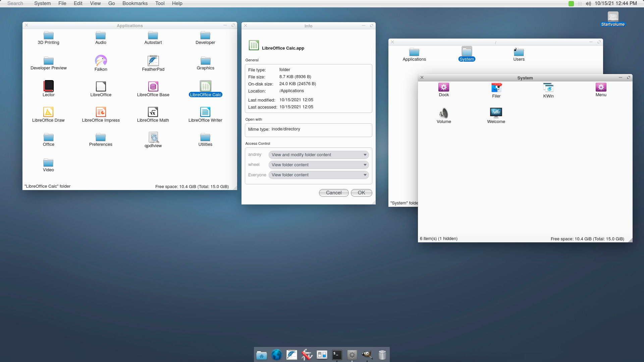Expand wheel group permission dropdown
644x362 pixels.
pyautogui.click(x=318, y=165)
